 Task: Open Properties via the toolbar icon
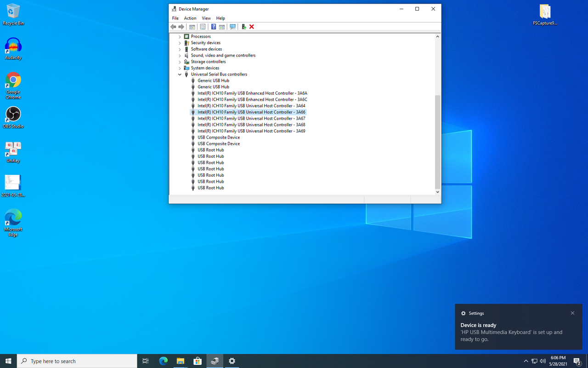[203, 27]
